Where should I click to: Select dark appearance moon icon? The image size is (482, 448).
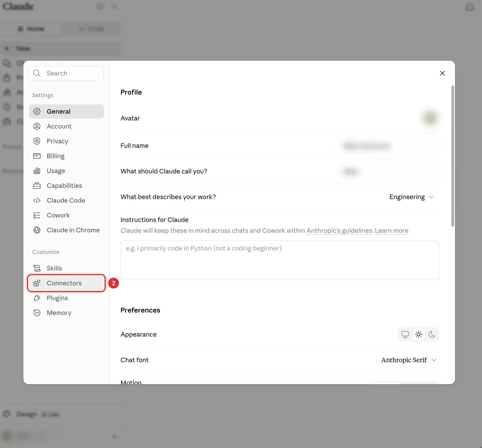tap(432, 334)
